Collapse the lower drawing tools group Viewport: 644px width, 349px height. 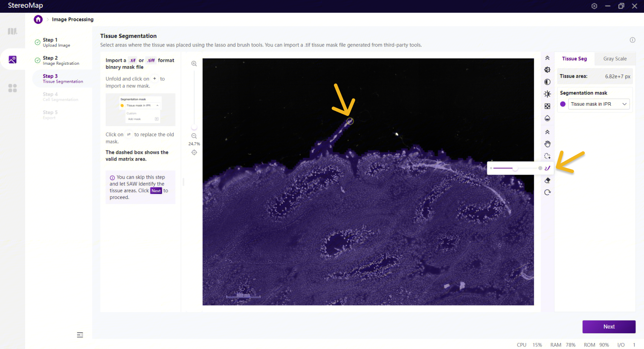click(547, 132)
